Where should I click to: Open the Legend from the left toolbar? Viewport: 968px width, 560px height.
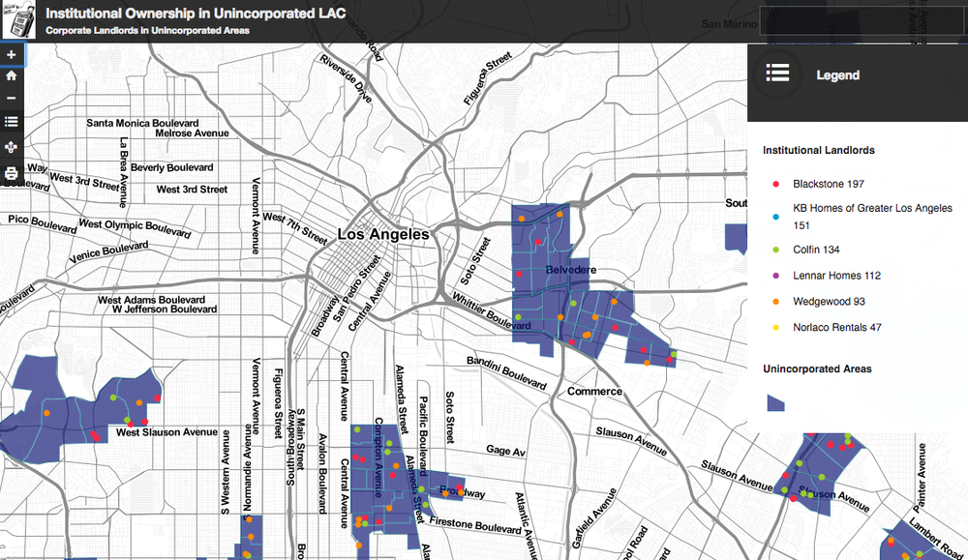(12, 120)
